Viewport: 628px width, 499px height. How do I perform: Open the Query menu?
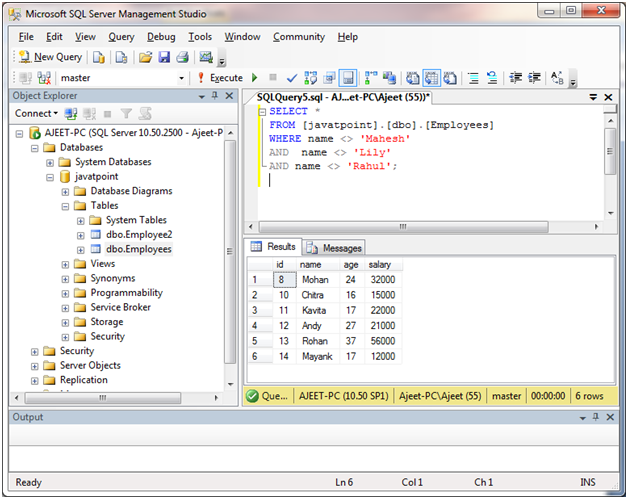121,37
